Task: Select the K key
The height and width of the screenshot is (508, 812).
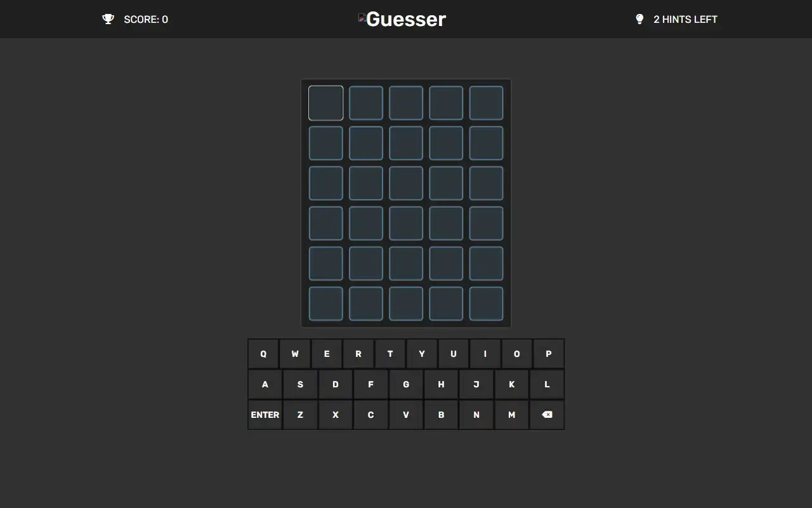Action: coord(511,384)
